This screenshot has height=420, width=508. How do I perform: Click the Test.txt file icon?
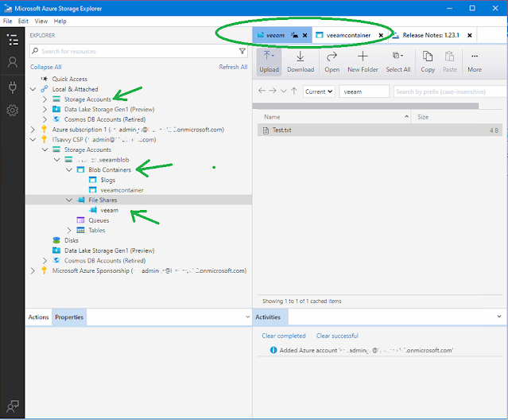coord(266,130)
